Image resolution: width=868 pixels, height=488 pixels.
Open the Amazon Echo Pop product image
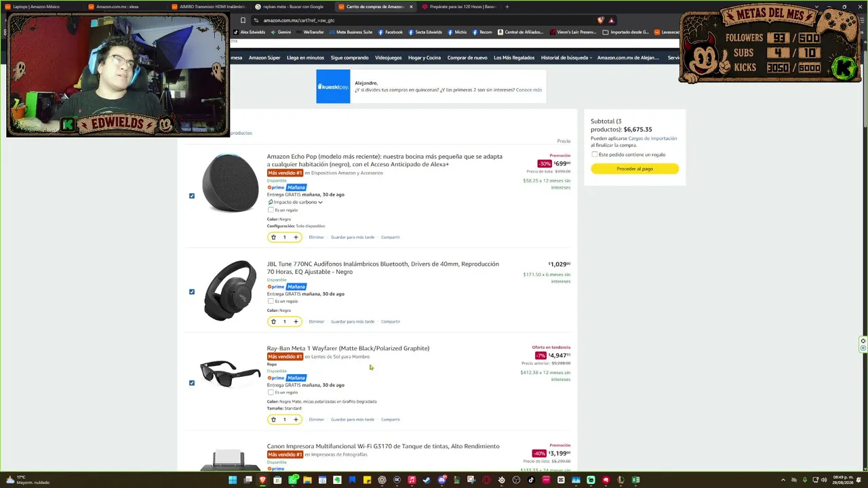[x=231, y=183]
